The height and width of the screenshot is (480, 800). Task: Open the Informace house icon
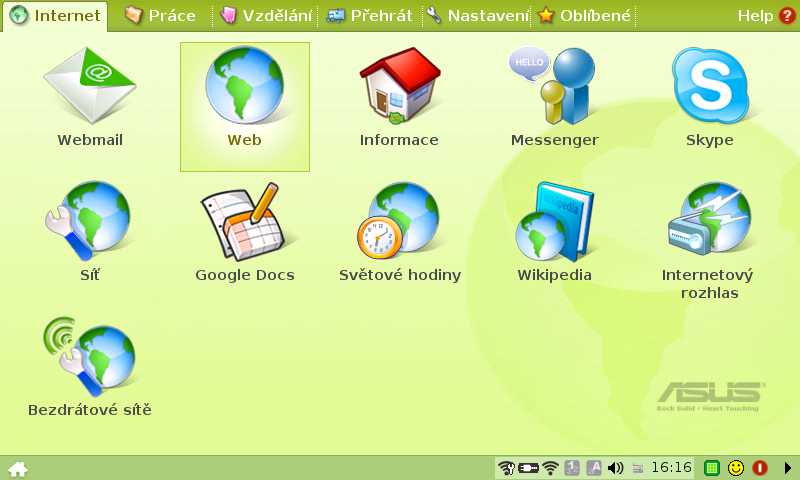[x=400, y=86]
